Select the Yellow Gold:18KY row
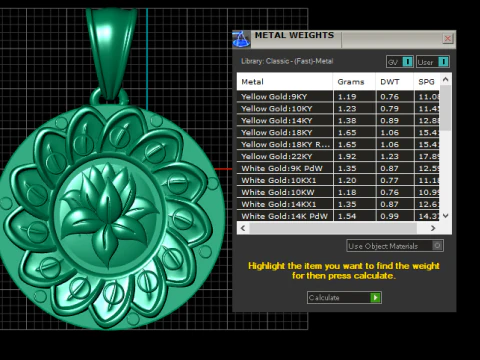This screenshot has width=480, height=360. coord(338,133)
